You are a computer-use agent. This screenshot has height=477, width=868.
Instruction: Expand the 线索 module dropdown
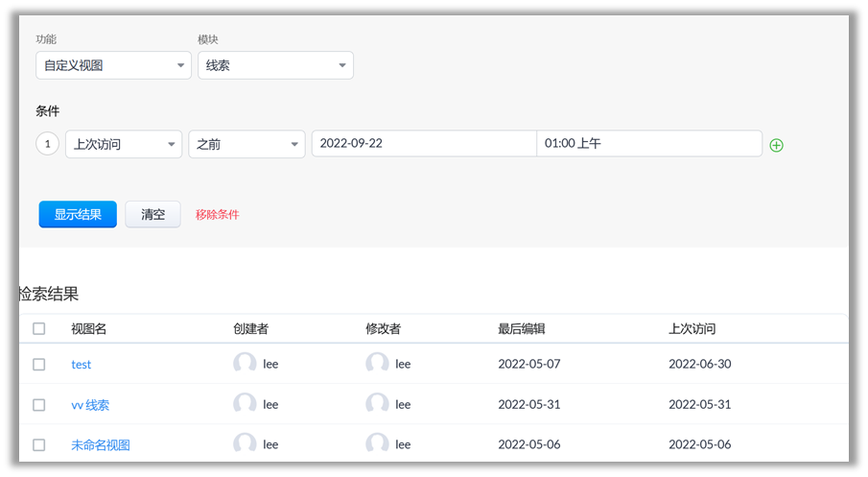(275, 65)
